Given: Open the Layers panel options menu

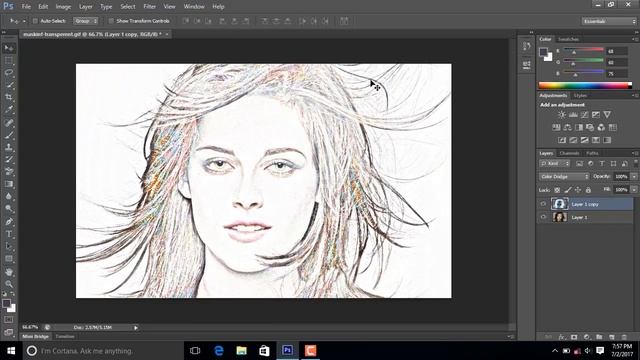Looking at the screenshot, I should (x=635, y=153).
